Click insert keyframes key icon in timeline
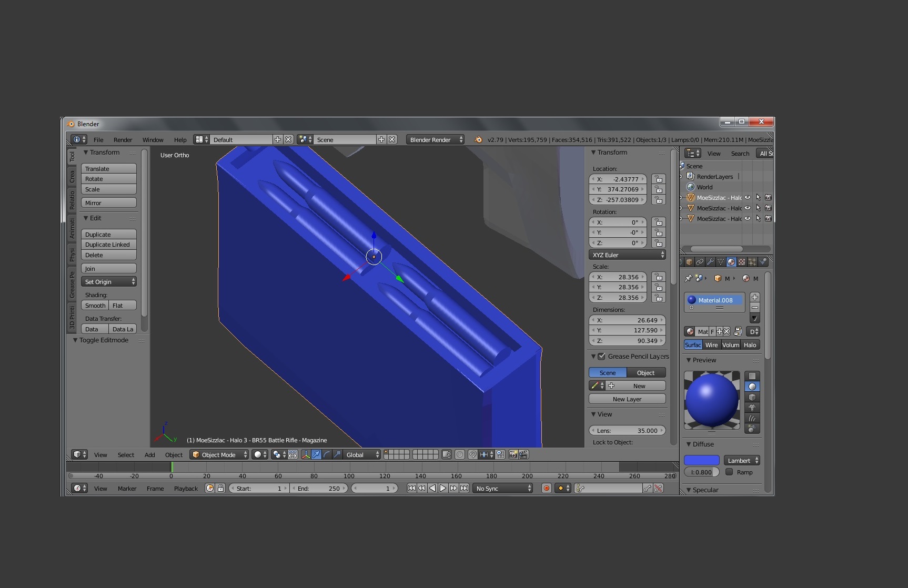The height and width of the screenshot is (588, 908). click(648, 488)
